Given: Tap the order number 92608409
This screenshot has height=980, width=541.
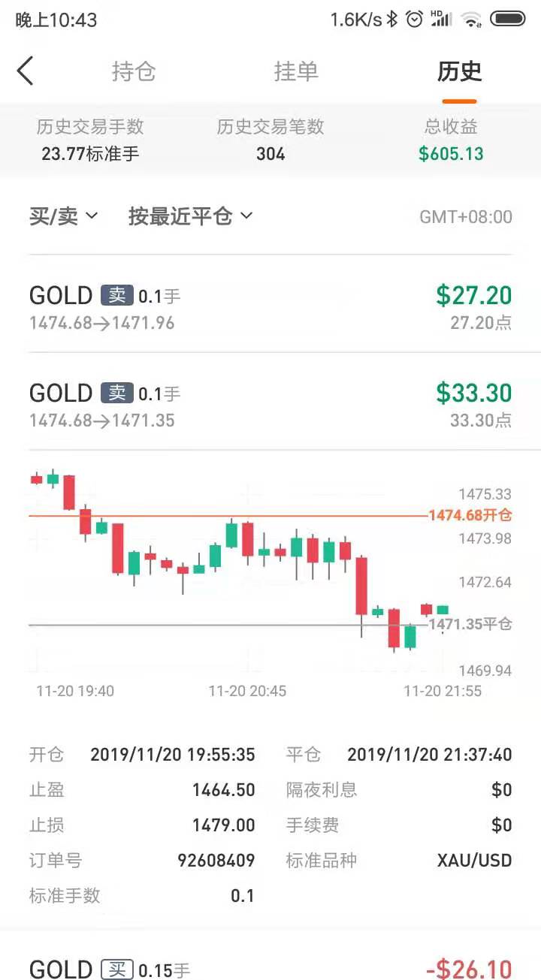Looking at the screenshot, I should (216, 861).
